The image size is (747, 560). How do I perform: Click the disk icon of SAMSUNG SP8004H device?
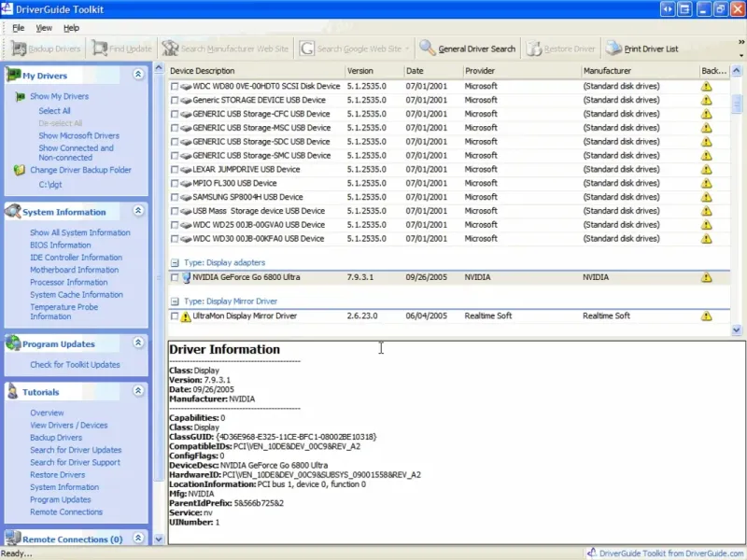tap(186, 197)
